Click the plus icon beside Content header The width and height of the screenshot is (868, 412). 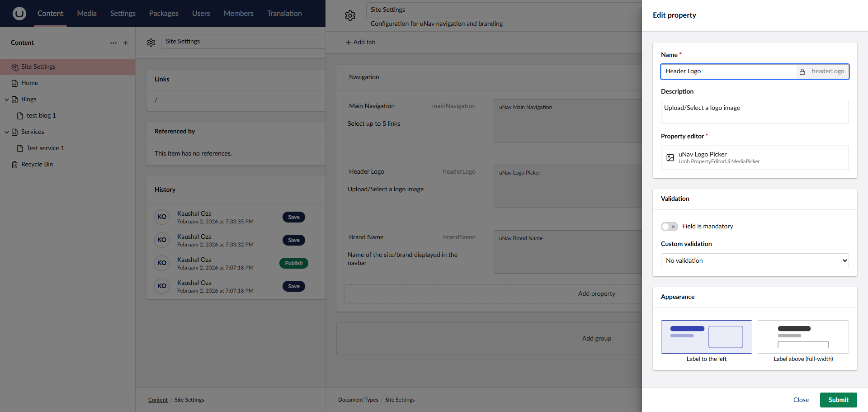tap(126, 43)
